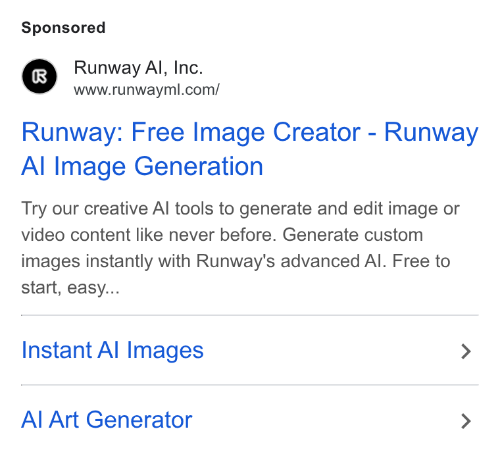
Task: Expand the arrow next to AI Art Generator
Action: click(x=466, y=421)
